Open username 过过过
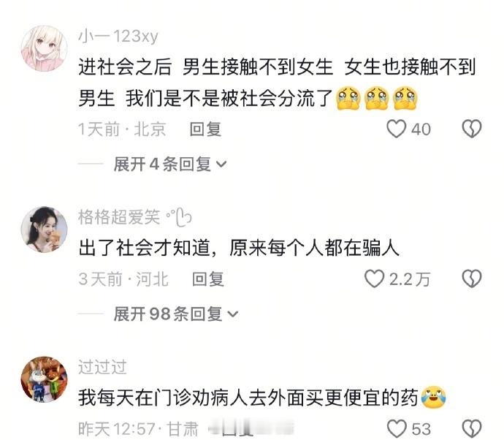The width and height of the screenshot is (504, 440). tap(102, 367)
